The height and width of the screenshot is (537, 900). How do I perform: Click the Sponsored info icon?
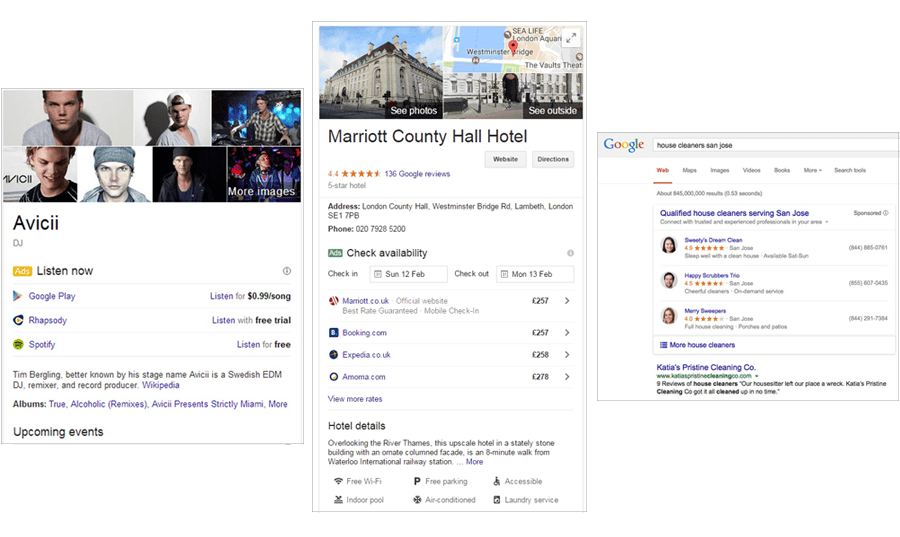(x=886, y=213)
